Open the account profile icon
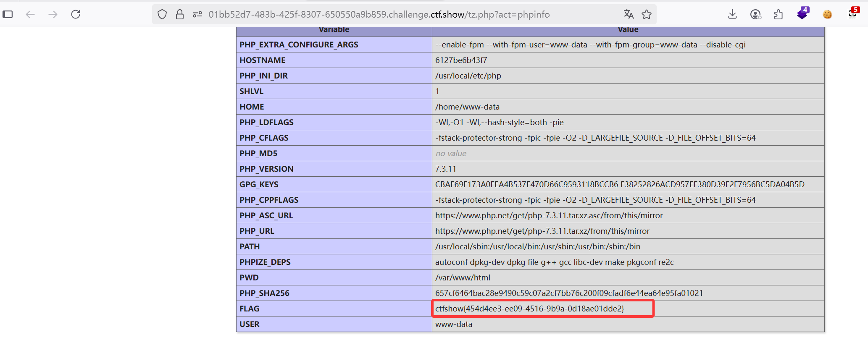868x340 pixels. pos(755,15)
